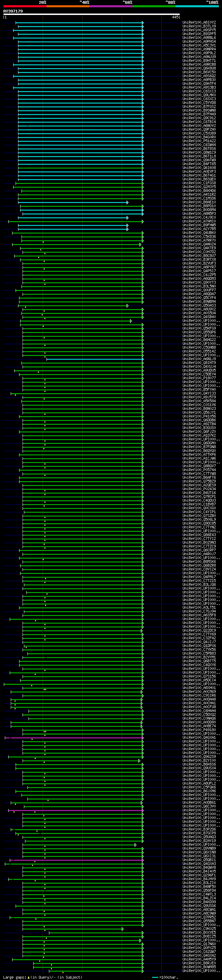Select hit label UniRef100_B9HT71

pos(199,61)
